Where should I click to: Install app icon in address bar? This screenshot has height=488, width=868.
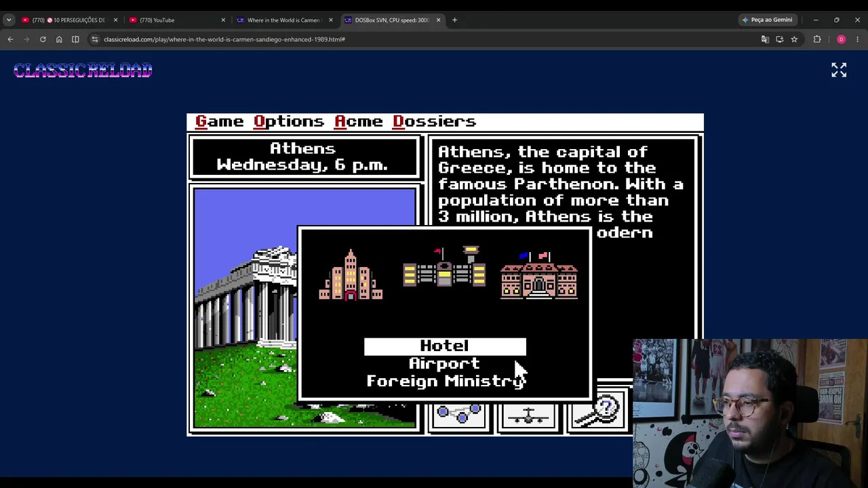pyautogui.click(x=779, y=39)
